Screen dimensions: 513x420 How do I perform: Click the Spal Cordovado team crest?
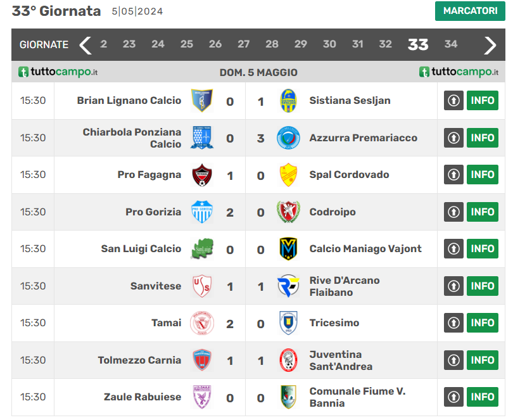pyautogui.click(x=289, y=175)
